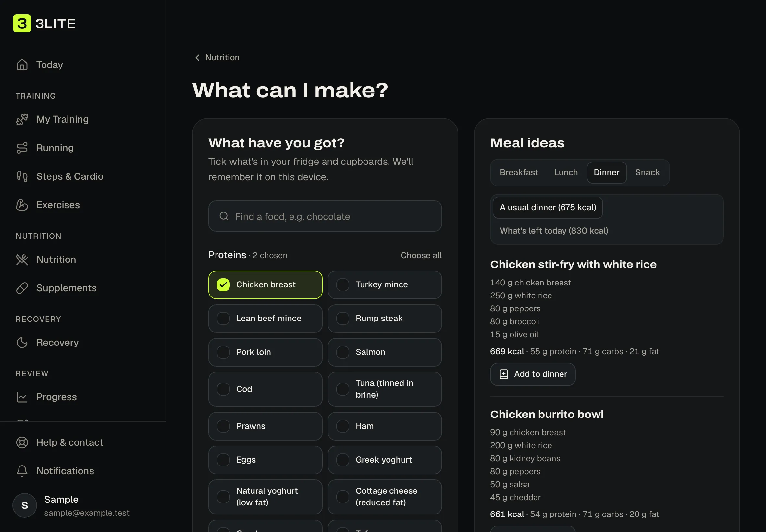The width and height of the screenshot is (766, 532).
Task: Switch to the Snack tab
Action: coord(647,172)
